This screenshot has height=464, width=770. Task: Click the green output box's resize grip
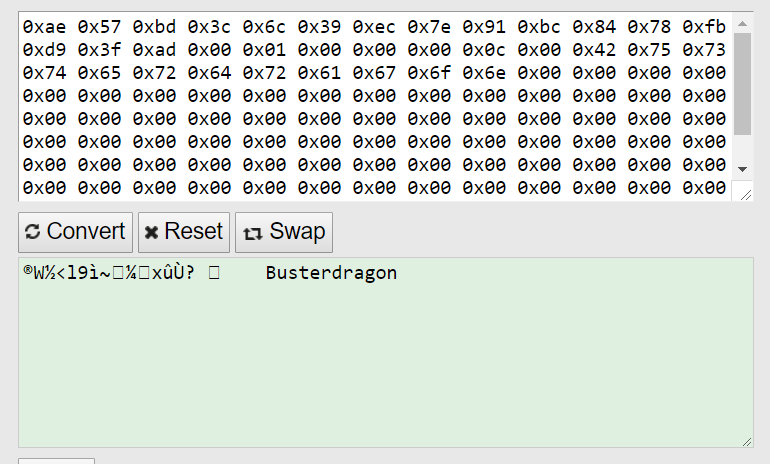(x=746, y=442)
